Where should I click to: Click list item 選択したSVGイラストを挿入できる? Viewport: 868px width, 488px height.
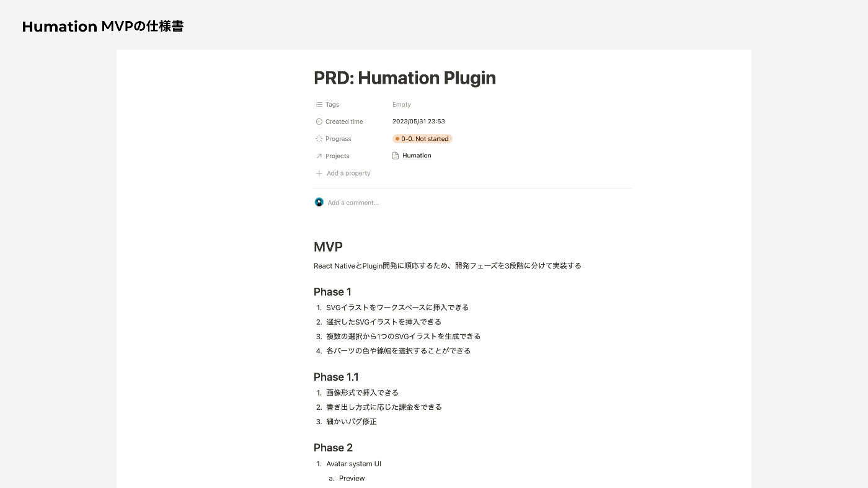(x=384, y=322)
